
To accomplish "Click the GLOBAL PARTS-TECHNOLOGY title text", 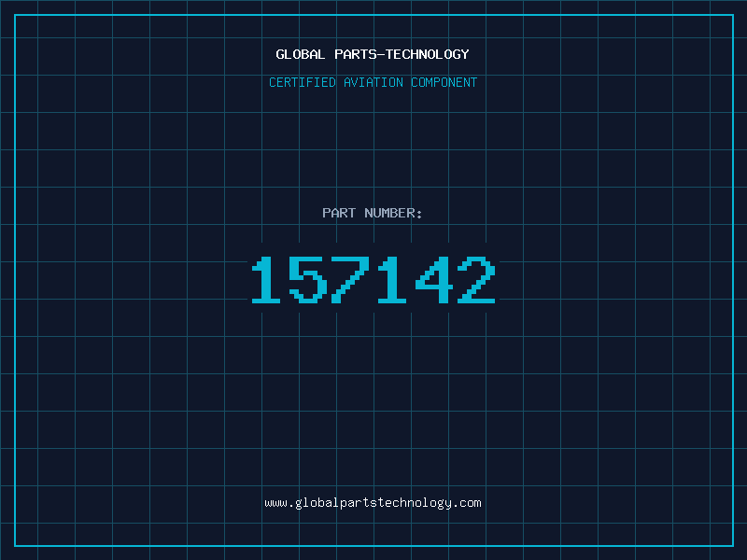I will (373, 54).
